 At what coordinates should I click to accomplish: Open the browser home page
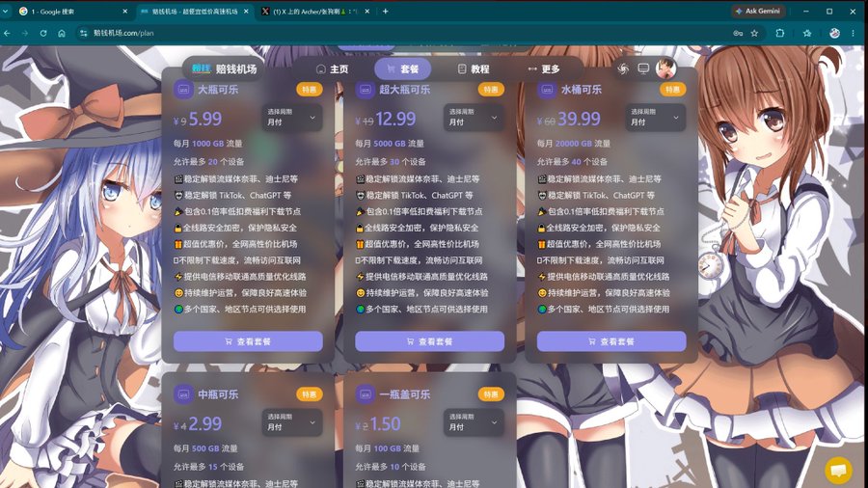(x=62, y=33)
